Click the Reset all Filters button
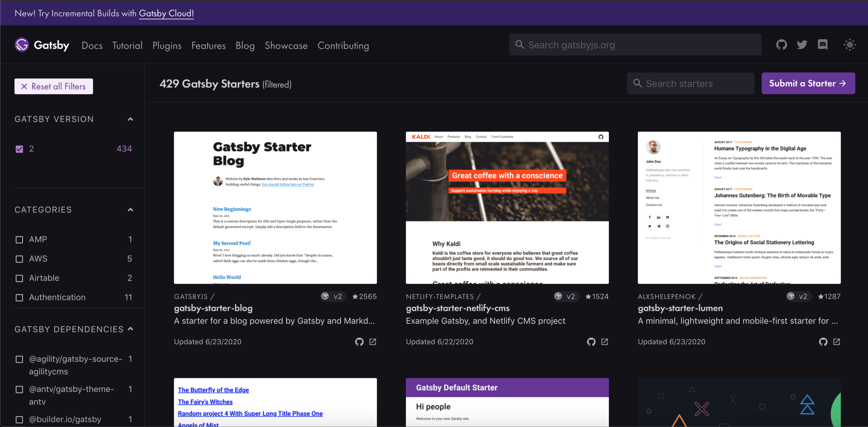This screenshot has width=868, height=427. [x=53, y=86]
